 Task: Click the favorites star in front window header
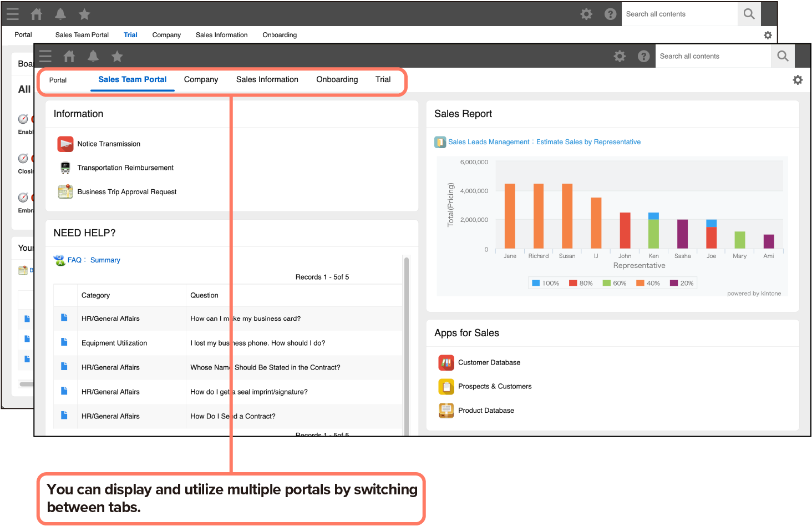(x=117, y=56)
